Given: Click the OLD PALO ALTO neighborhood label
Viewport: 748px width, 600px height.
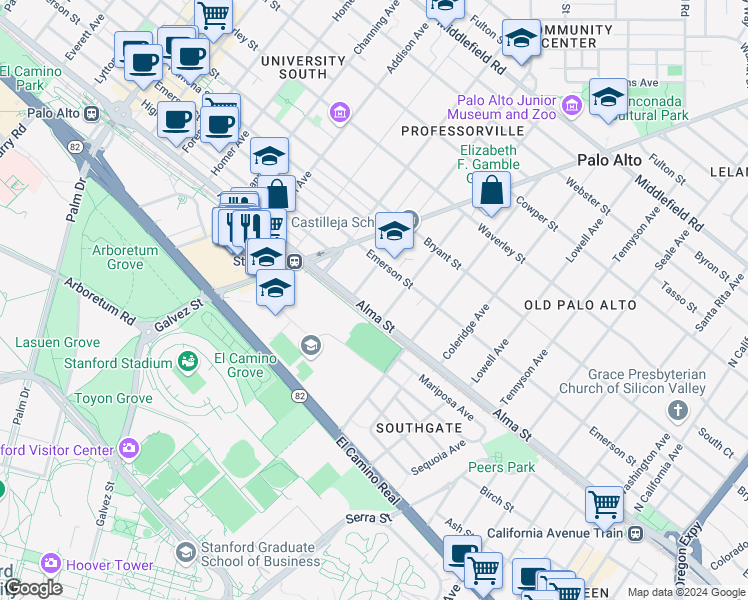Looking at the screenshot, I should [x=580, y=305].
